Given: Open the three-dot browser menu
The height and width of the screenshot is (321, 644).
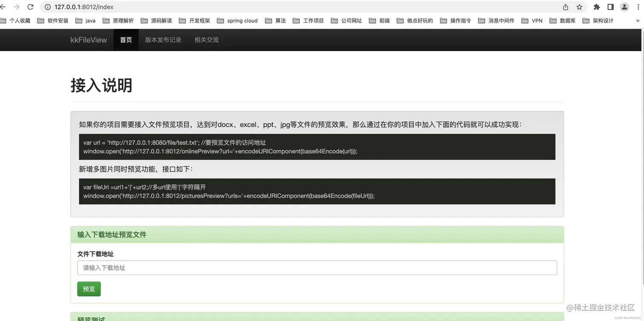Looking at the screenshot, I should (x=638, y=7).
